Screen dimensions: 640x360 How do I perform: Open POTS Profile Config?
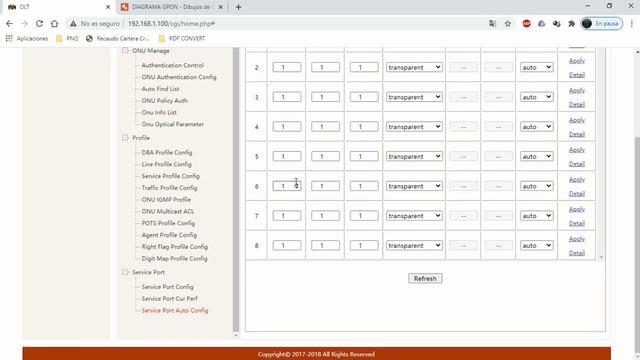coord(168,223)
